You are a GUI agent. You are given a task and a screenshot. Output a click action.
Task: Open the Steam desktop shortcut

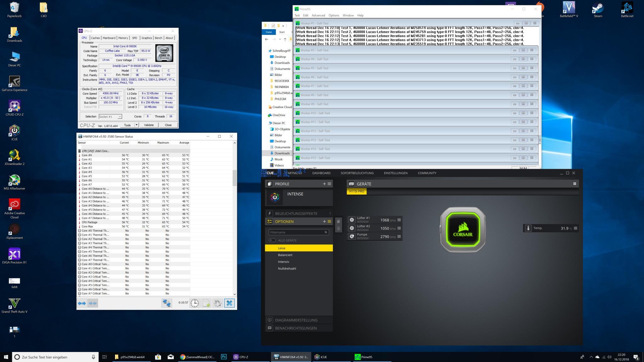pos(598,10)
